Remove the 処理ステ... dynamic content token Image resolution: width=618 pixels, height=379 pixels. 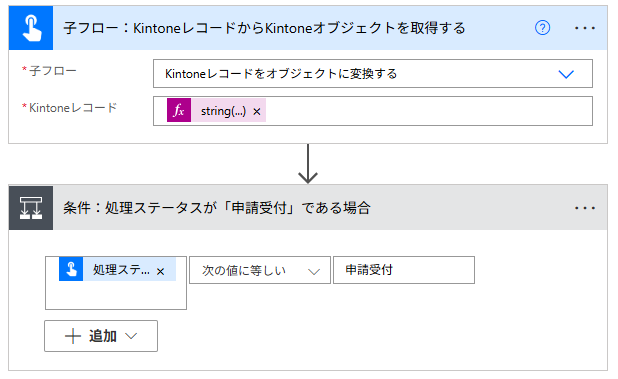[x=160, y=271]
